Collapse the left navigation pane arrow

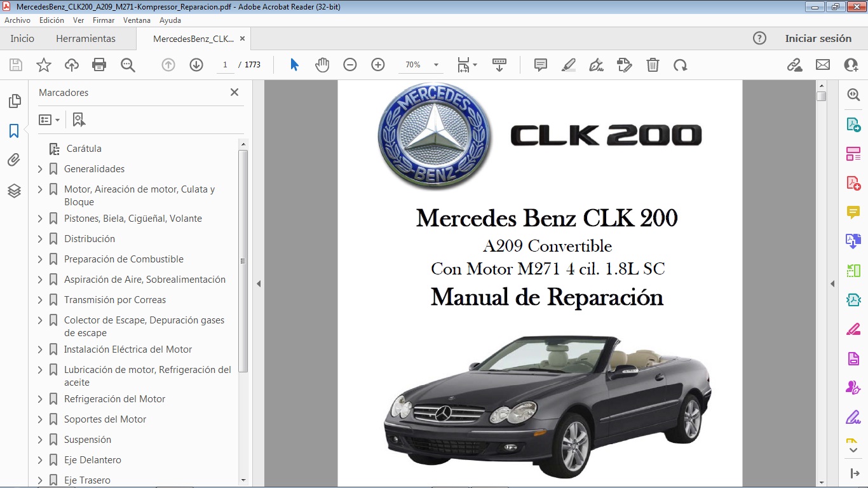click(259, 284)
